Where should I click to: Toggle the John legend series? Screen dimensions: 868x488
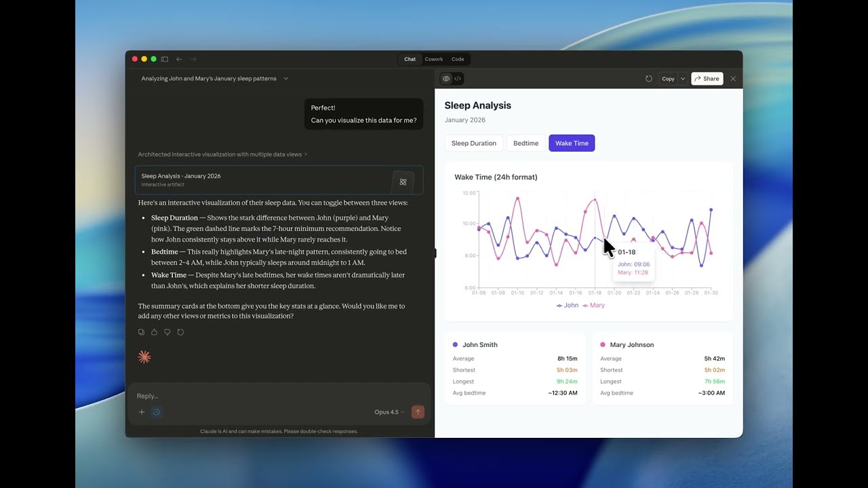(568, 305)
